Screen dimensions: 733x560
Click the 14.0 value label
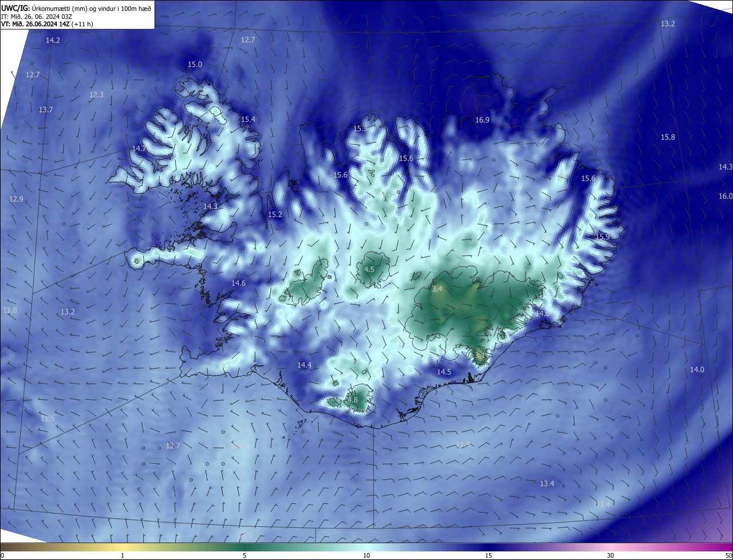click(697, 370)
